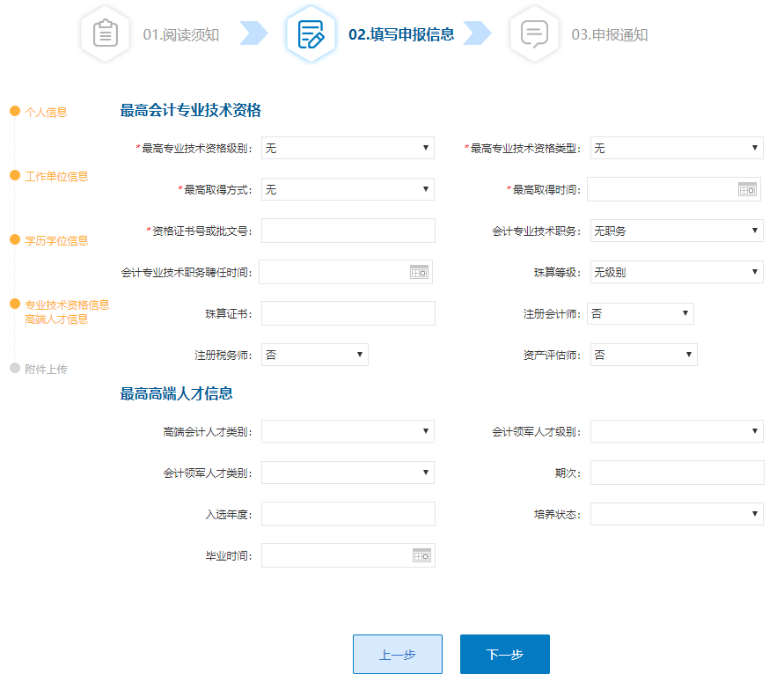784x682 pixels.
Task: Go to 工作单位信息 section
Action: [x=56, y=177]
